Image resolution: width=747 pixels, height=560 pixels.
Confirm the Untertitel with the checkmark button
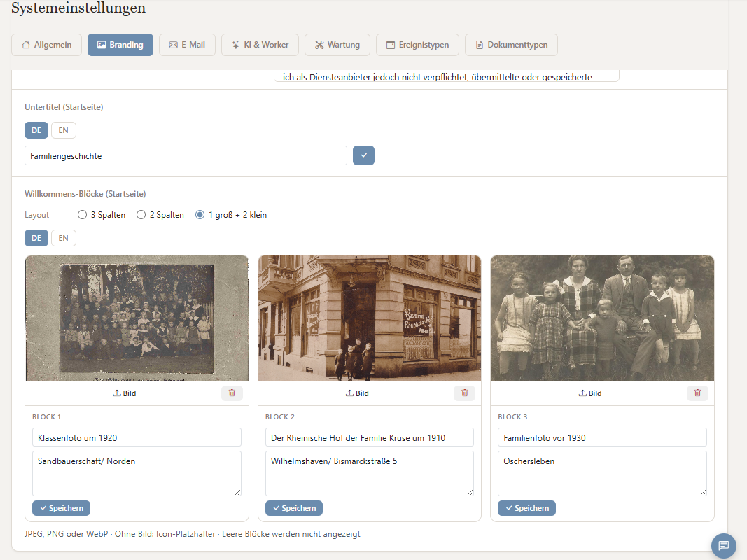[363, 155]
